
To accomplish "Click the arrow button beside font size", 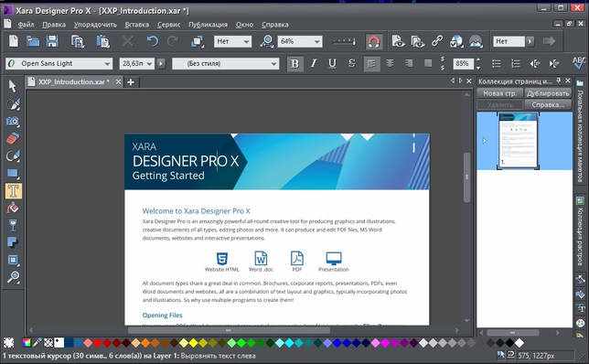I will click(x=161, y=63).
